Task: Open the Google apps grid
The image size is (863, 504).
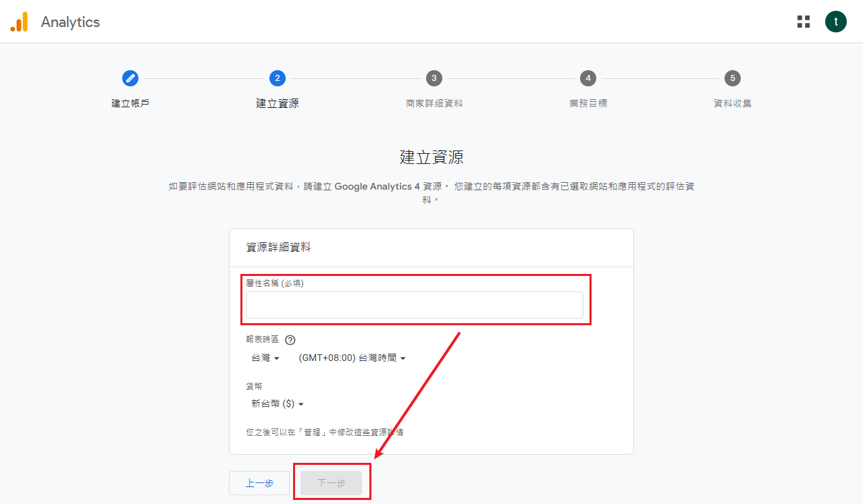Action: 803,21
